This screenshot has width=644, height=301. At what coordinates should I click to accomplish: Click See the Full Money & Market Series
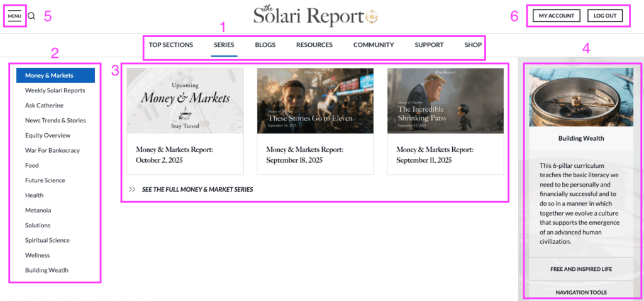[x=197, y=189]
